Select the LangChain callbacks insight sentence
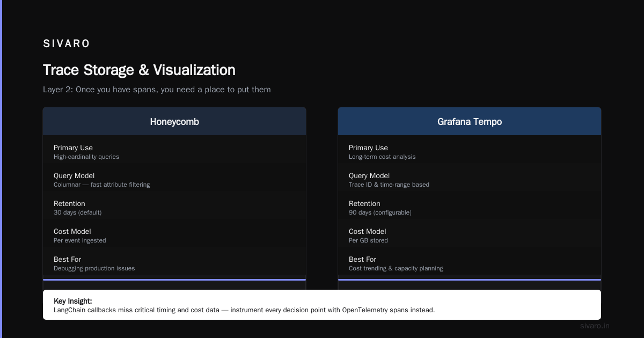The height and width of the screenshot is (338, 644). click(244, 310)
